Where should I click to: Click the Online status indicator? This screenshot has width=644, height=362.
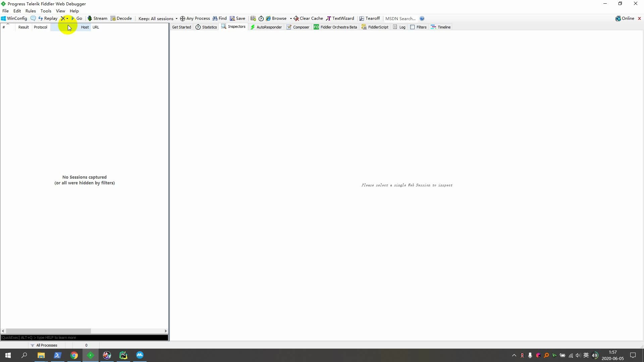pyautogui.click(x=625, y=18)
